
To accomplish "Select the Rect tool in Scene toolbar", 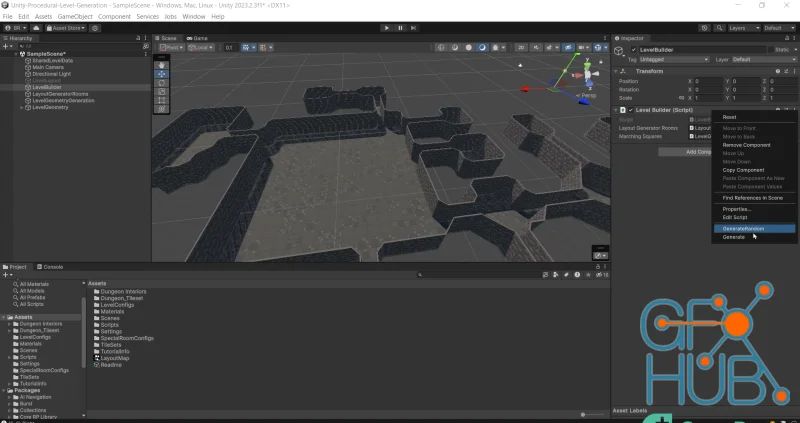I will (x=162, y=100).
